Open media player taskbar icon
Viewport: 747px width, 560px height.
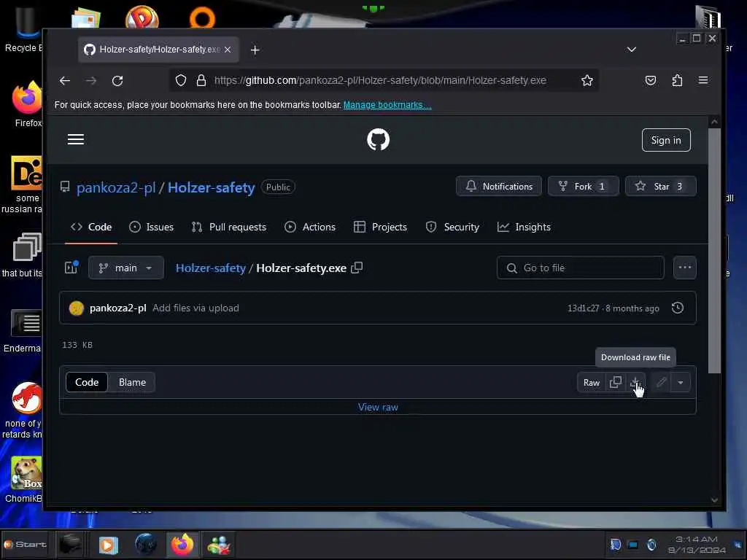coord(108,544)
